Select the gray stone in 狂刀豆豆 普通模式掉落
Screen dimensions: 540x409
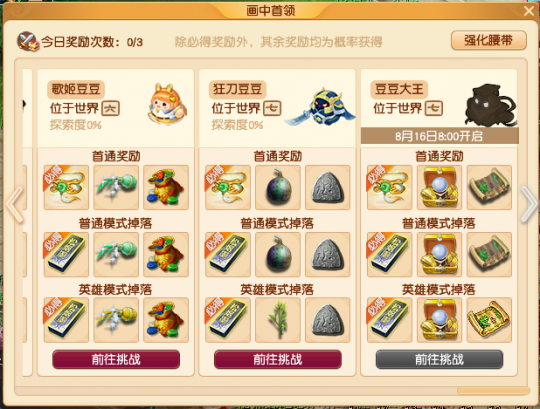coord(328,254)
